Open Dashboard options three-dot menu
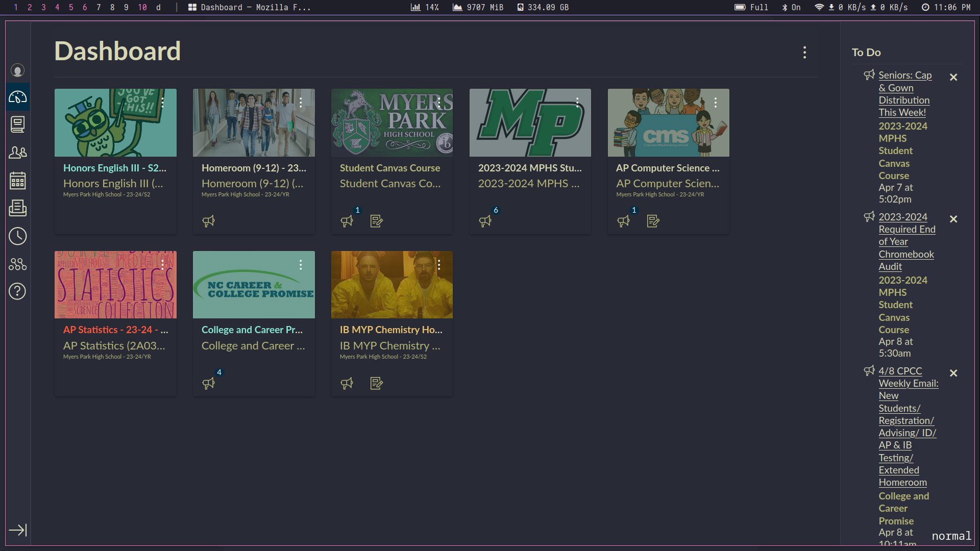The image size is (980, 551). 804,53
